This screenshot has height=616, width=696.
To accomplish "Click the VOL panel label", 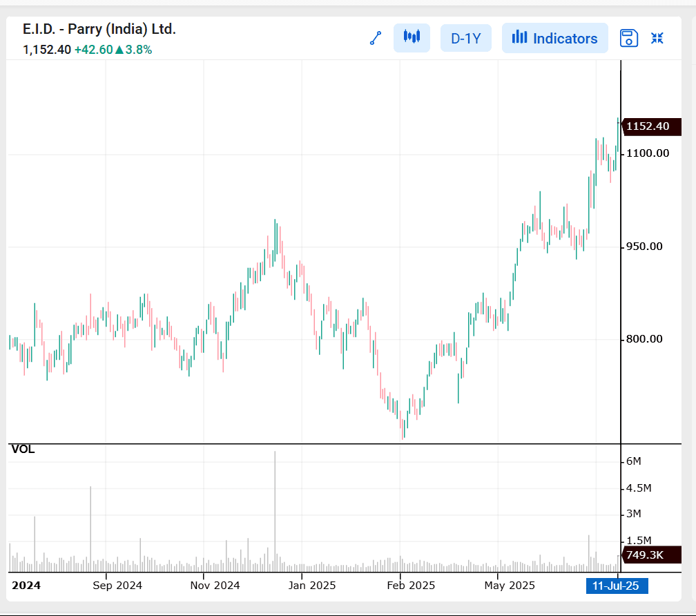I will [x=23, y=450].
